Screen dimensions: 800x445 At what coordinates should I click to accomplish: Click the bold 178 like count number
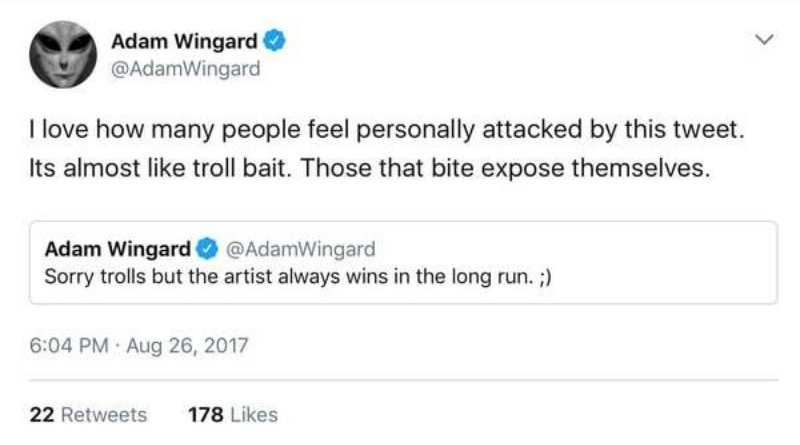[206, 414]
